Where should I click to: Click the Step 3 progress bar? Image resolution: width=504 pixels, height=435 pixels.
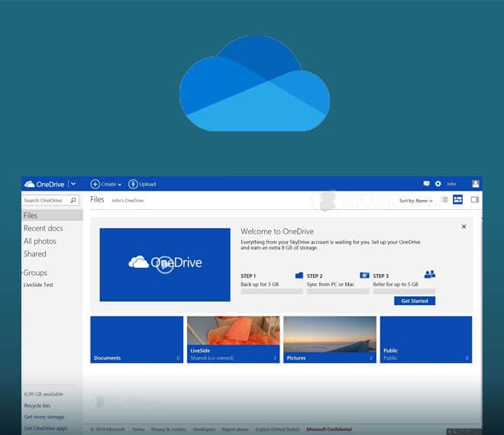[x=404, y=292]
